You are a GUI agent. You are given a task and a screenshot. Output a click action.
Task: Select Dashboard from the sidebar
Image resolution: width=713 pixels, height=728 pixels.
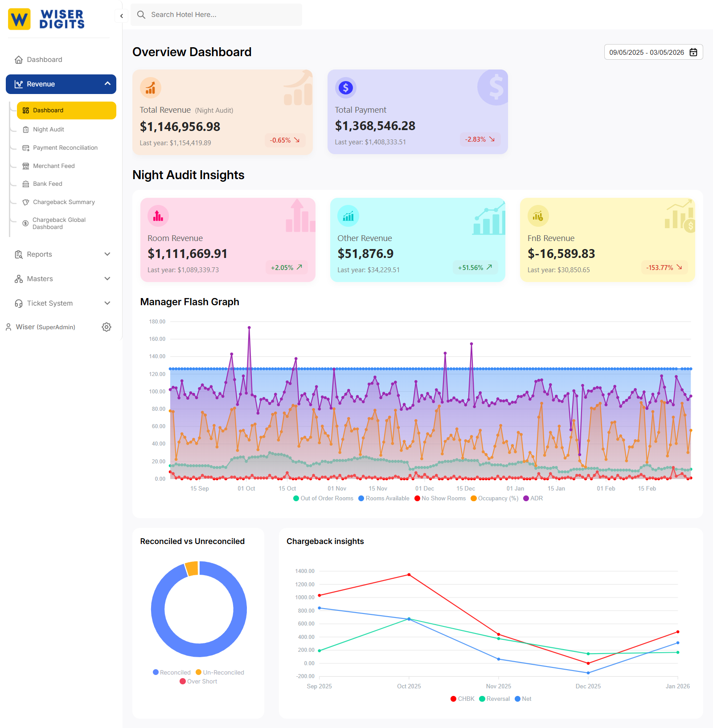click(x=44, y=59)
